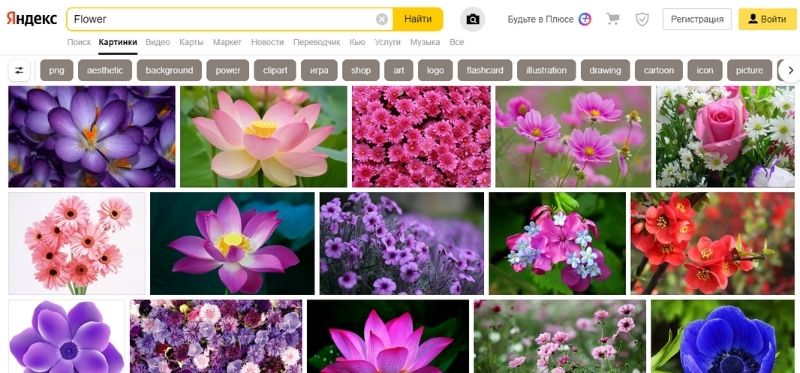This screenshot has width=800, height=373.
Task: Open image search via camera icon
Action: click(472, 19)
